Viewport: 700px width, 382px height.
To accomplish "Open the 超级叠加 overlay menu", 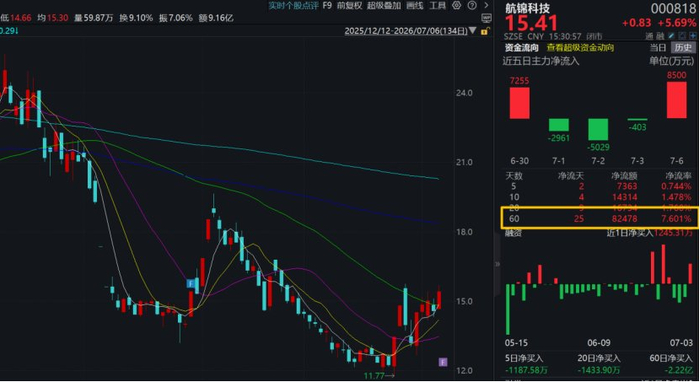I will 384,5.
